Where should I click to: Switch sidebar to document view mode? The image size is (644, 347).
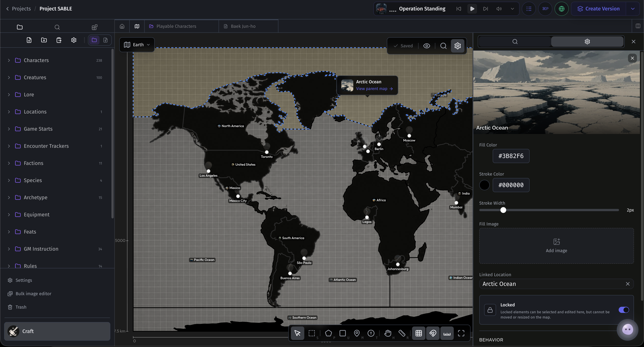pos(105,40)
